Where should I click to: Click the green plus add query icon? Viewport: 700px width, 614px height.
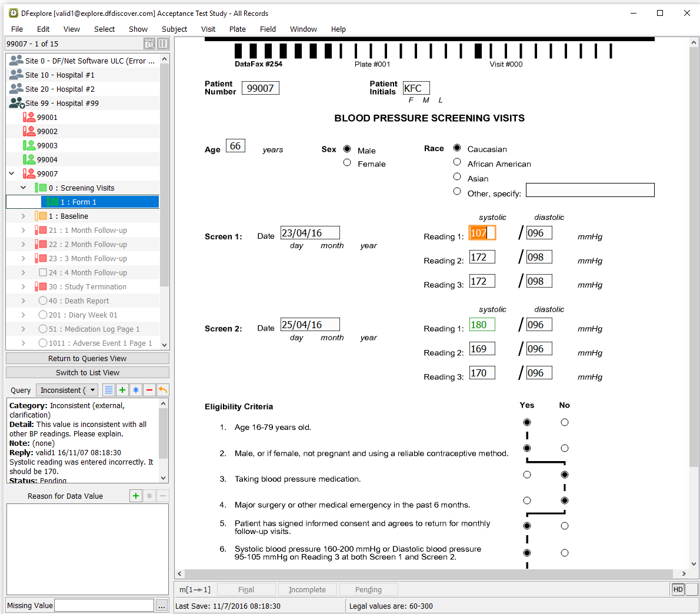tap(122, 390)
